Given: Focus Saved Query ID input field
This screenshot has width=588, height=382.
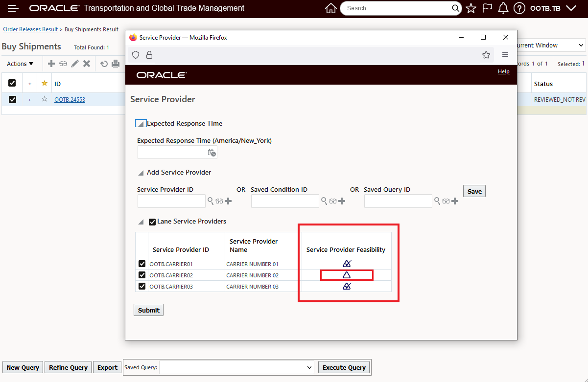Looking at the screenshot, I should [398, 201].
